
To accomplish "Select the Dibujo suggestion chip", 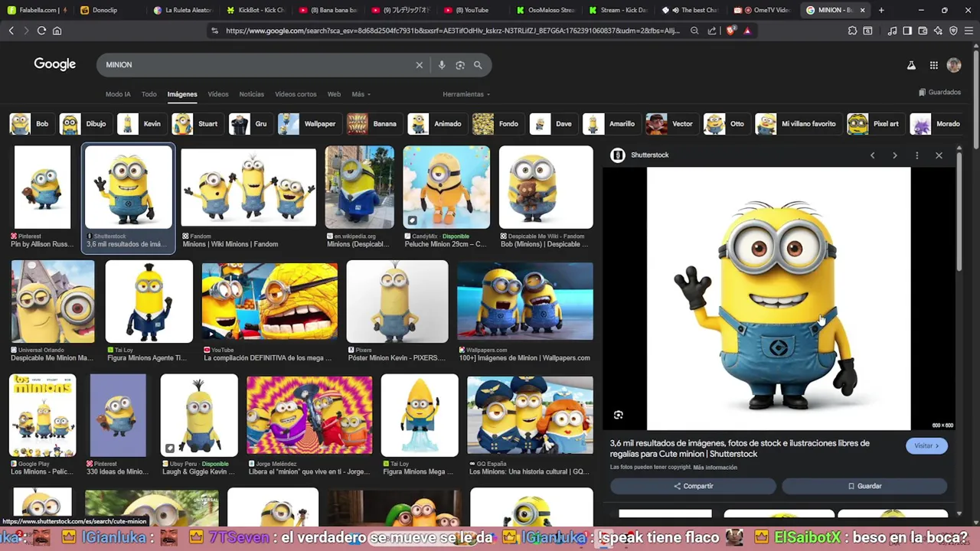I will tap(85, 124).
